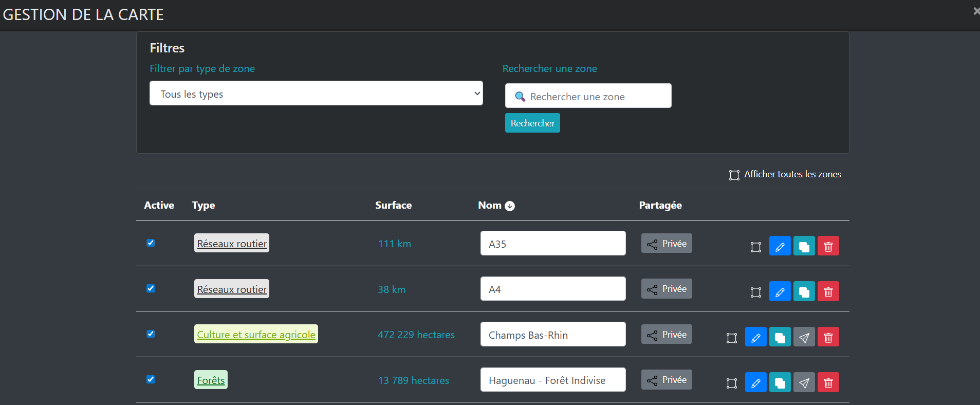980x405 pixels.
Task: Sort zones by the Nom column arrow
Action: [509, 206]
